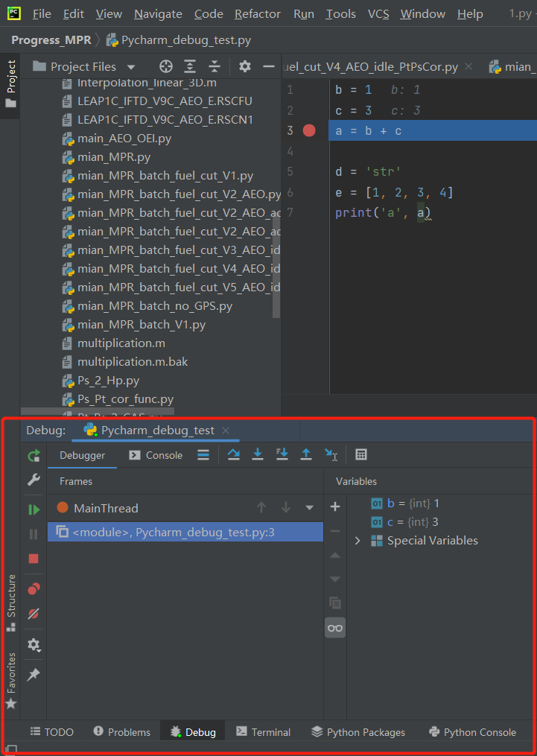Stop the debug session with red square
Screen dimensions: 537x756
coord(34,559)
